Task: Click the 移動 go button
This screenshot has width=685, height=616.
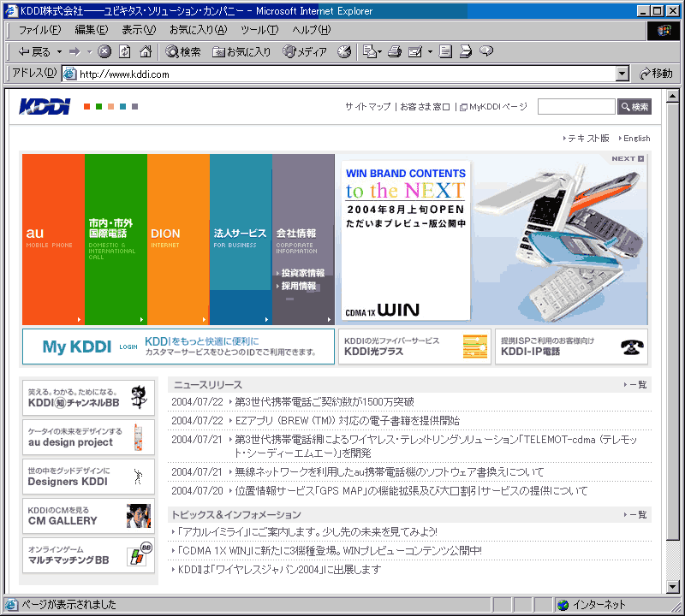Action: [x=656, y=74]
